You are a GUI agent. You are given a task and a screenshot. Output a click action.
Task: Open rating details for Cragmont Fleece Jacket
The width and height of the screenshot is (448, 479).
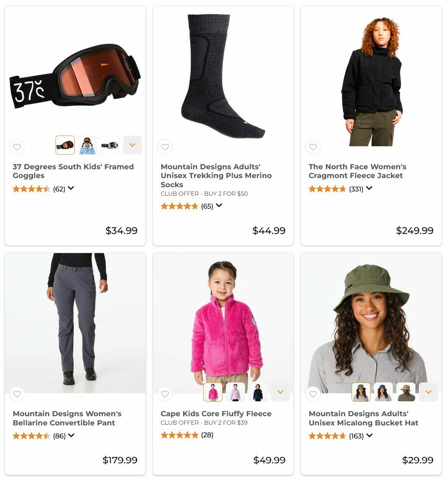point(369,188)
